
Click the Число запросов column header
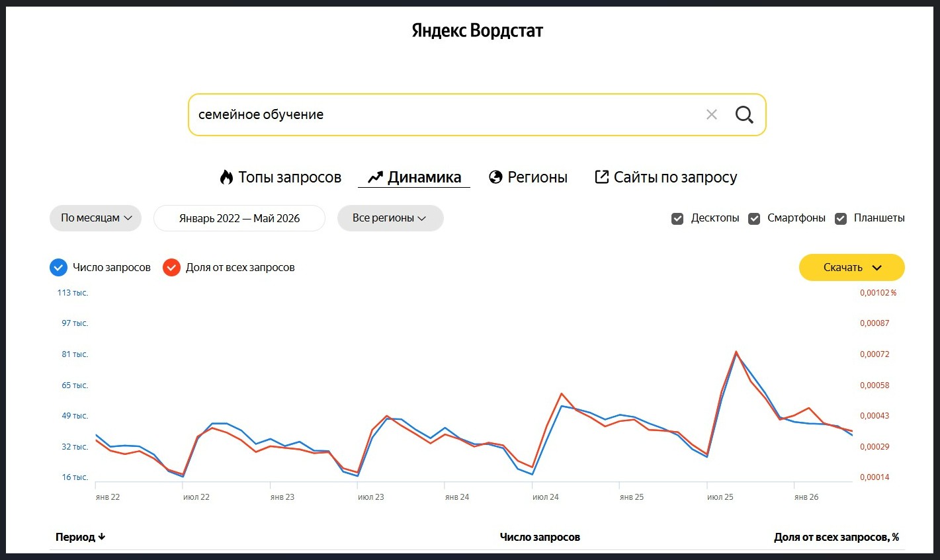pos(540,537)
